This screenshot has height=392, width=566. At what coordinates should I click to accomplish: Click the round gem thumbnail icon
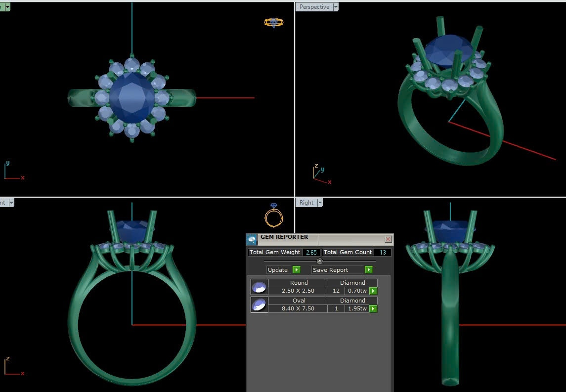[259, 287]
